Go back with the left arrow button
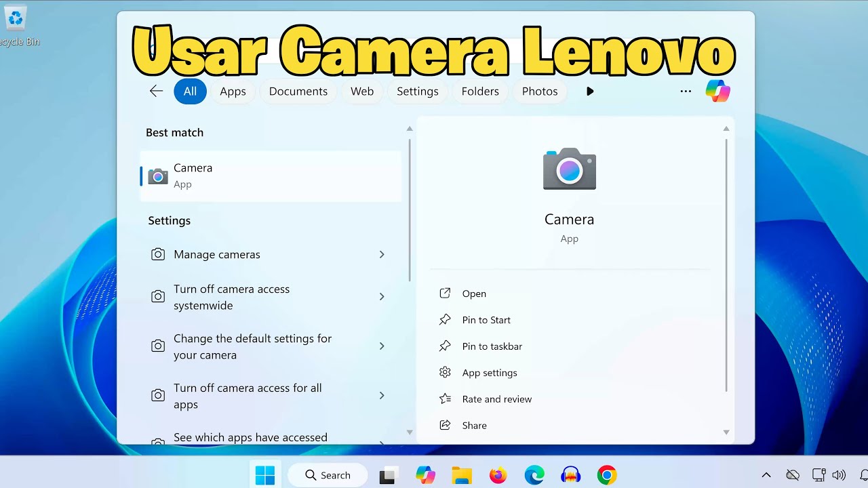The height and width of the screenshot is (488, 868). click(156, 91)
